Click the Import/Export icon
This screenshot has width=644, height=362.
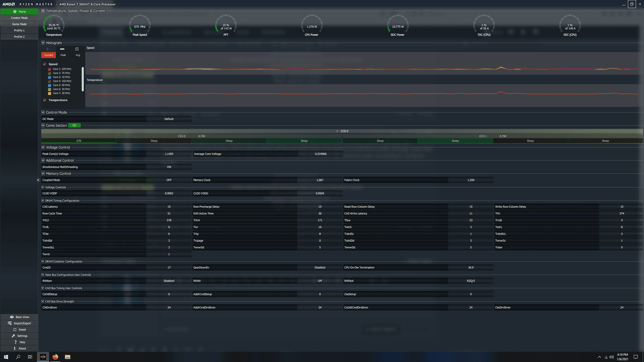click(10, 323)
